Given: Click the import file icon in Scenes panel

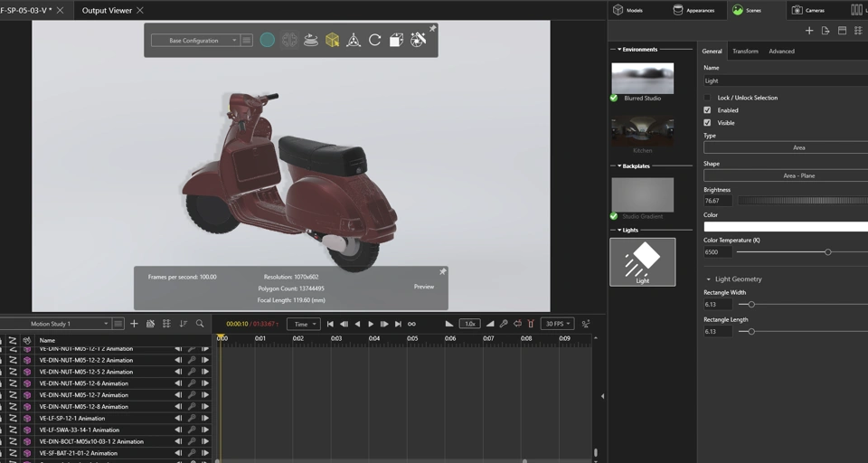Looking at the screenshot, I should 826,31.
